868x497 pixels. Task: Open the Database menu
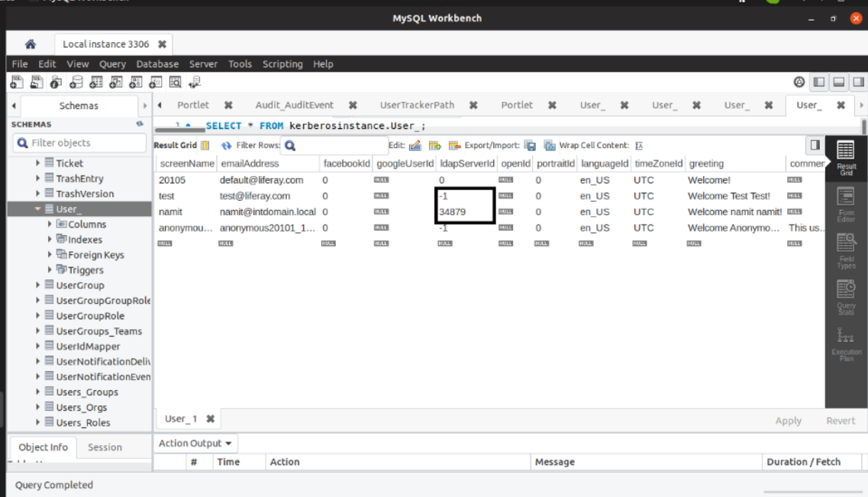(157, 64)
